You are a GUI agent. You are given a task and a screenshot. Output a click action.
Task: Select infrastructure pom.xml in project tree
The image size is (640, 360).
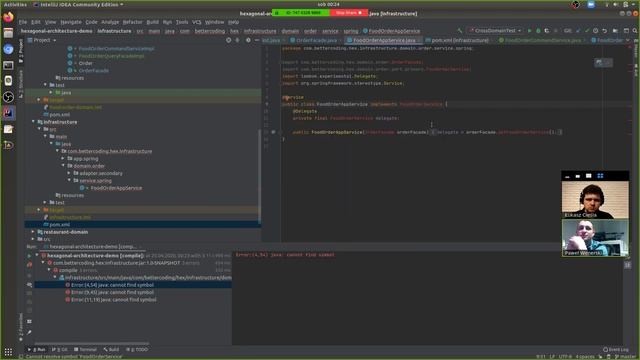click(60, 224)
